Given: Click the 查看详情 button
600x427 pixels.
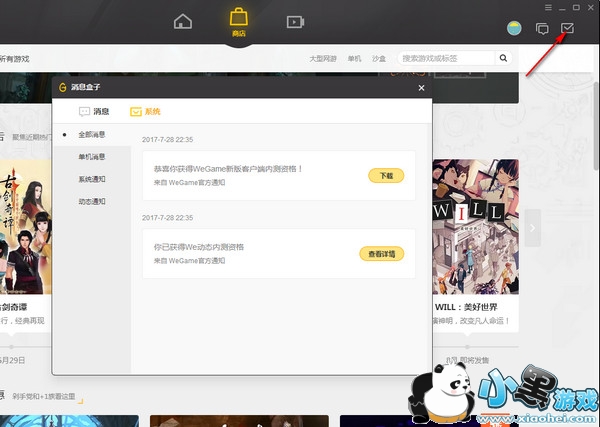Looking at the screenshot, I should coord(381,254).
